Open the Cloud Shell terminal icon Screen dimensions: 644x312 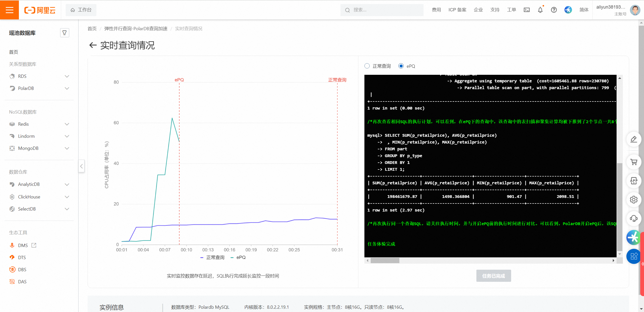527,10
